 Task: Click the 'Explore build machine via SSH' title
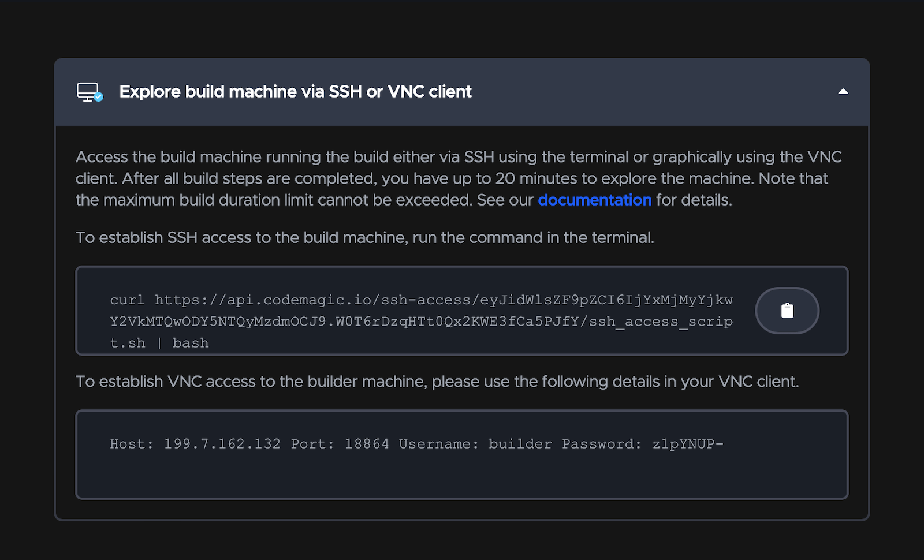click(x=295, y=92)
